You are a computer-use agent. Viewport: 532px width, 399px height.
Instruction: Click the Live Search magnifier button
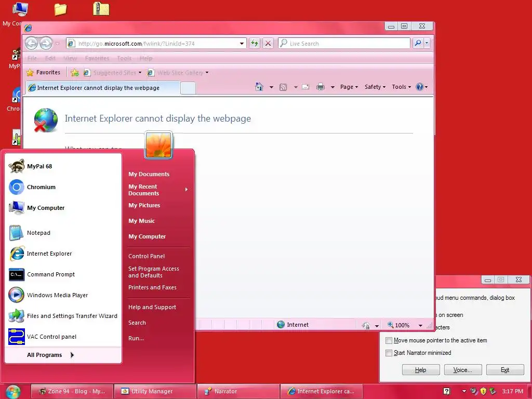(418, 43)
